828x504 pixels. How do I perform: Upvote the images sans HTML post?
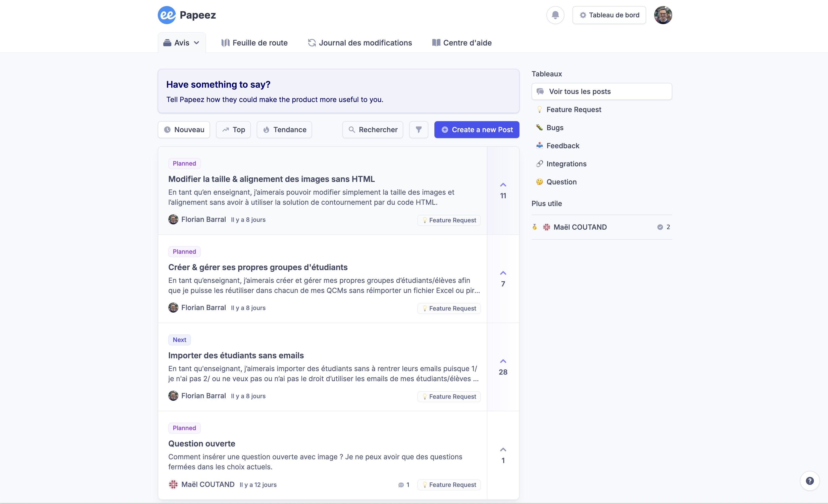tap(503, 185)
